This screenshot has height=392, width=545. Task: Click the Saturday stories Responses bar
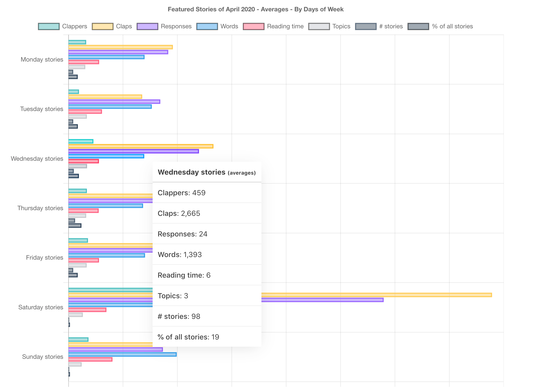(322, 300)
